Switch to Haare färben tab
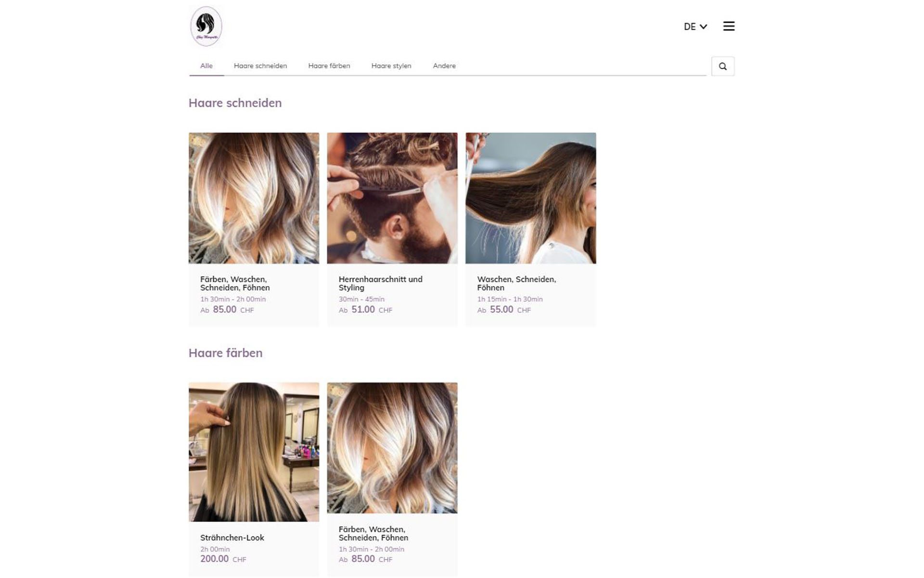924x578 pixels. [x=329, y=66]
